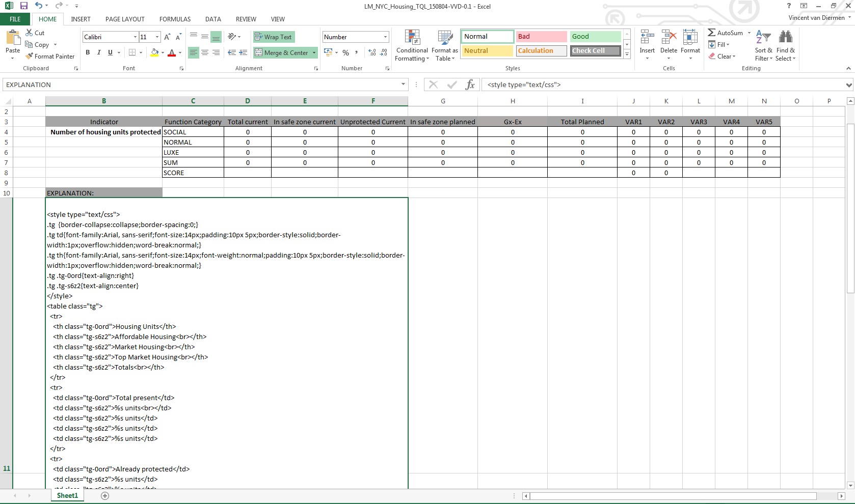
Task: Click the Save icon in quick access toolbar
Action: [24, 6]
